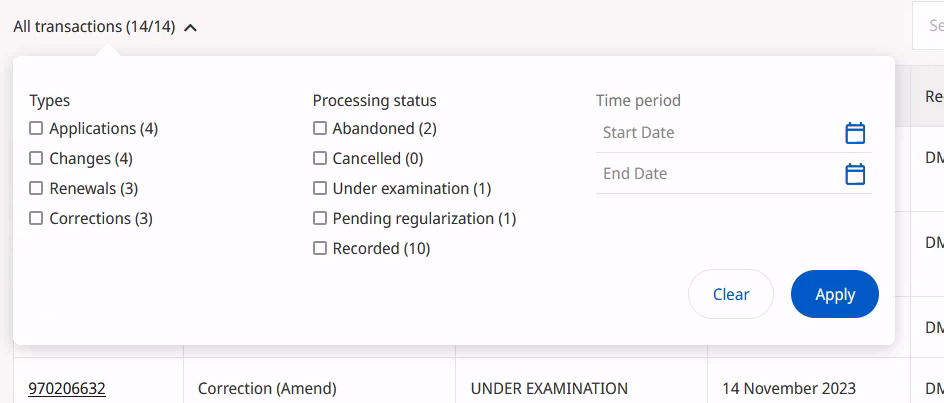The width and height of the screenshot is (944, 403).
Task: Focus the End Date input field
Action: click(x=715, y=174)
